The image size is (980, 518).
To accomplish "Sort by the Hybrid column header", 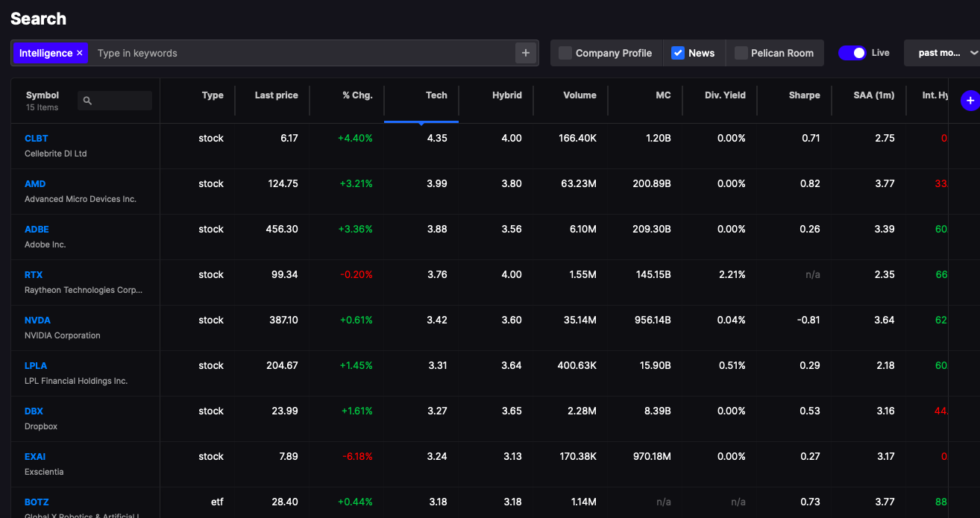I will pos(507,95).
